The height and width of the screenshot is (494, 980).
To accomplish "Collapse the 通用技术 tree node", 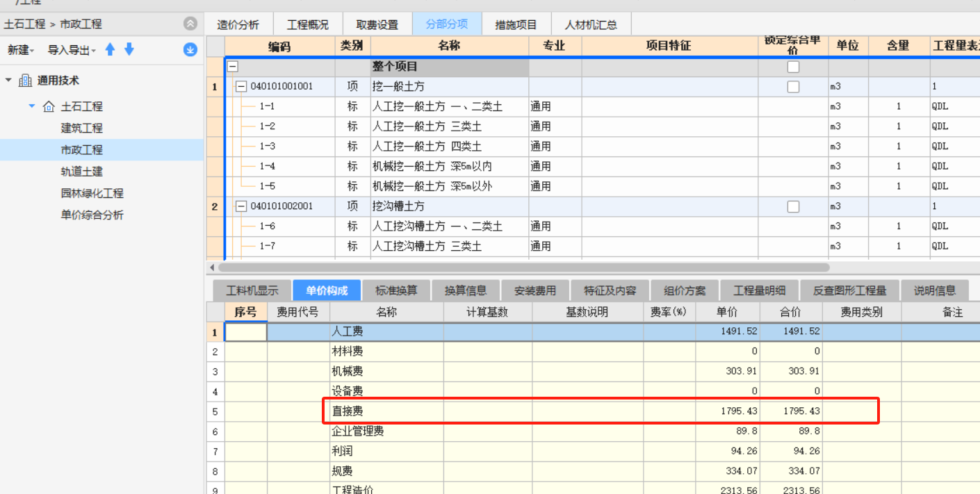I will tap(8, 81).
